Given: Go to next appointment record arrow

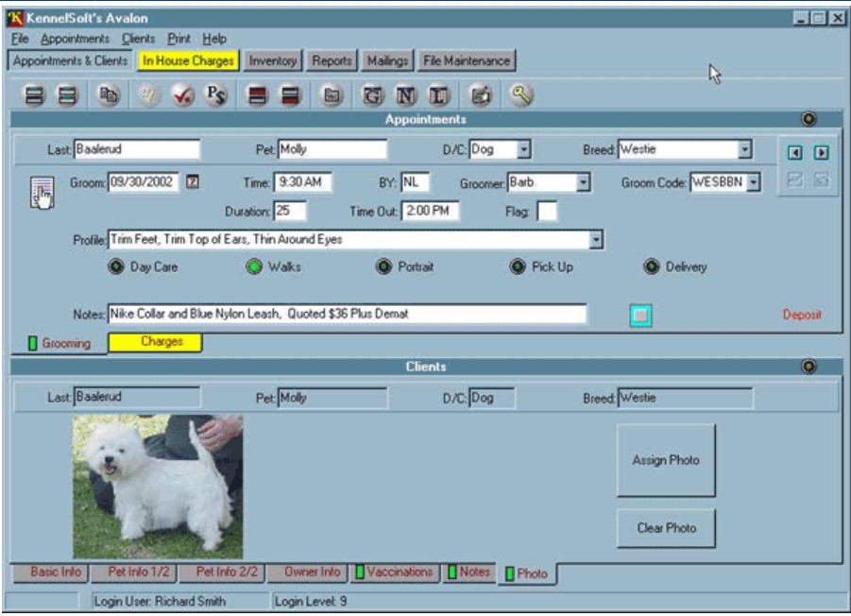Looking at the screenshot, I should (x=821, y=152).
